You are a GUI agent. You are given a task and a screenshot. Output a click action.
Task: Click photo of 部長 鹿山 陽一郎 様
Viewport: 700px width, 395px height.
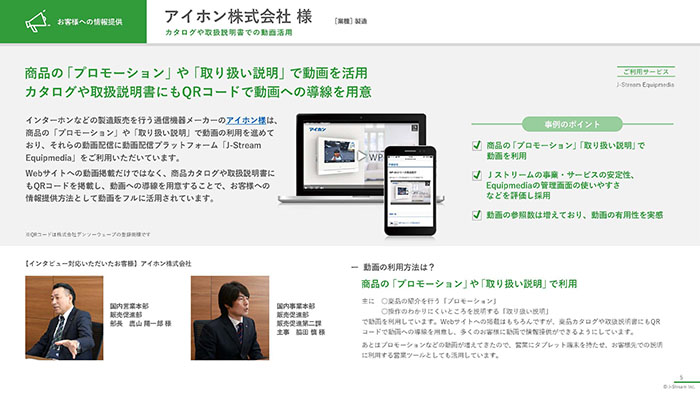[x=64, y=318]
